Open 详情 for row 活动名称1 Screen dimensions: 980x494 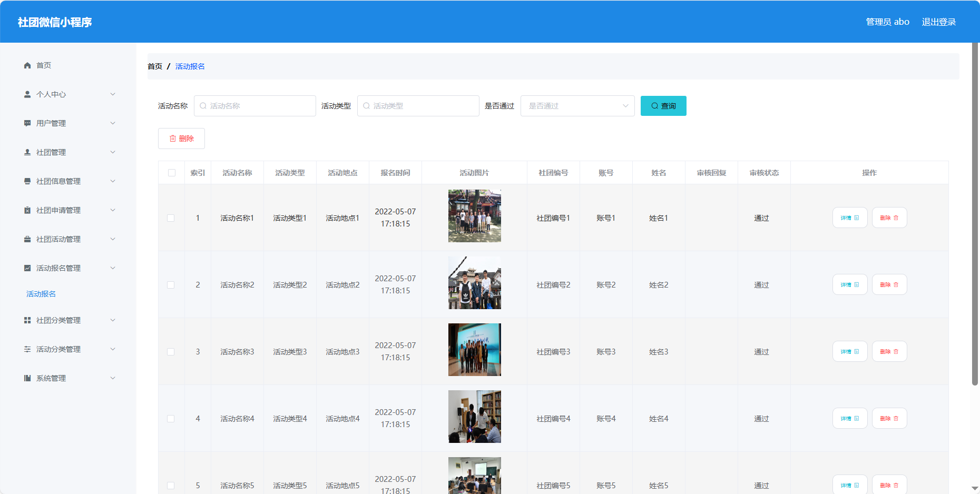pos(850,218)
